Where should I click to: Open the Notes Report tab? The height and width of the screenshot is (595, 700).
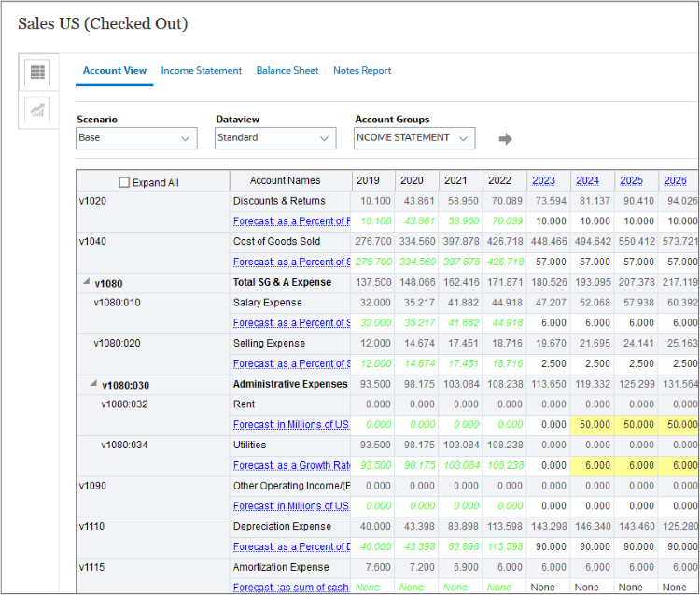coord(362,71)
